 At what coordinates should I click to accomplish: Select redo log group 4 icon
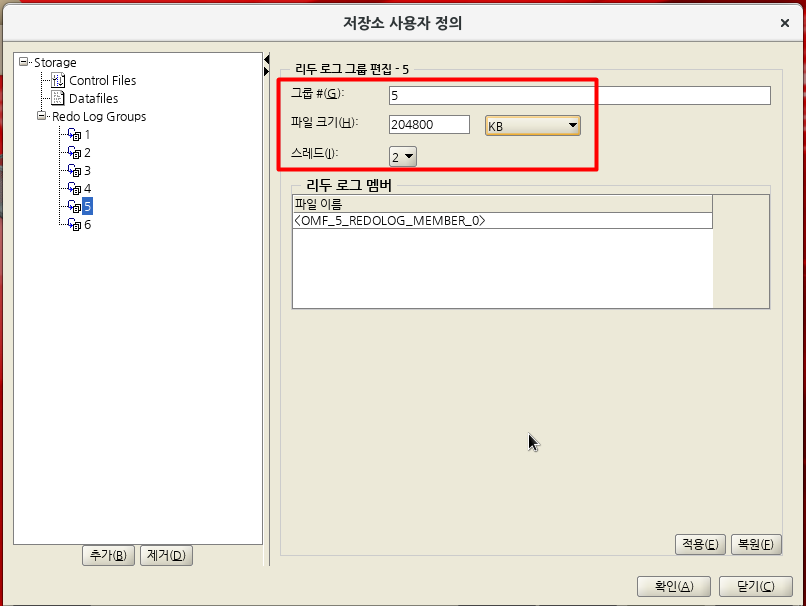pyautogui.click(x=75, y=189)
